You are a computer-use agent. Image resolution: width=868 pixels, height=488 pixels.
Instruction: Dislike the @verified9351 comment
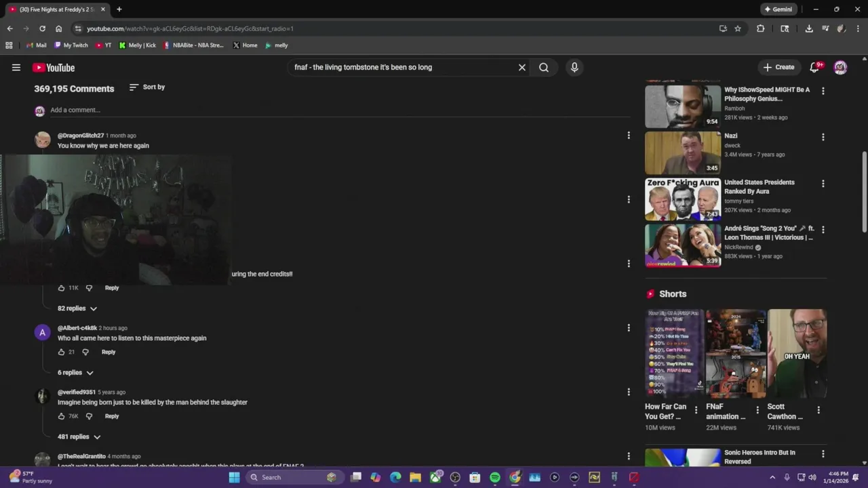(x=89, y=416)
